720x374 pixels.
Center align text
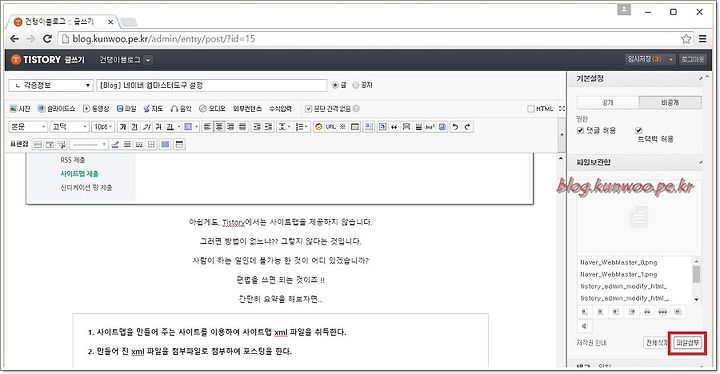219,127
